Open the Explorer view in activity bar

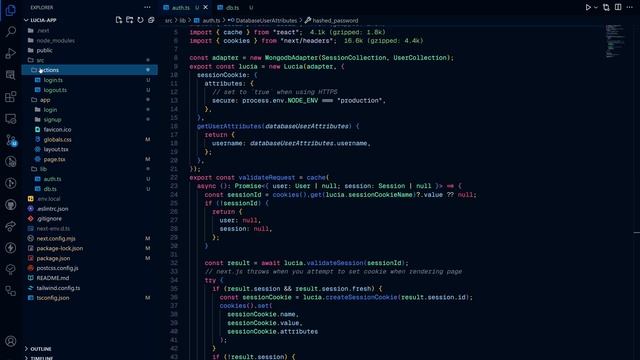coord(11,10)
